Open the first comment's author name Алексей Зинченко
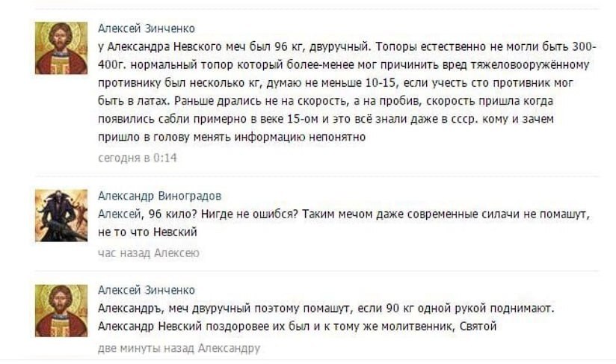Viewport: 616px width, 364px height. point(147,28)
